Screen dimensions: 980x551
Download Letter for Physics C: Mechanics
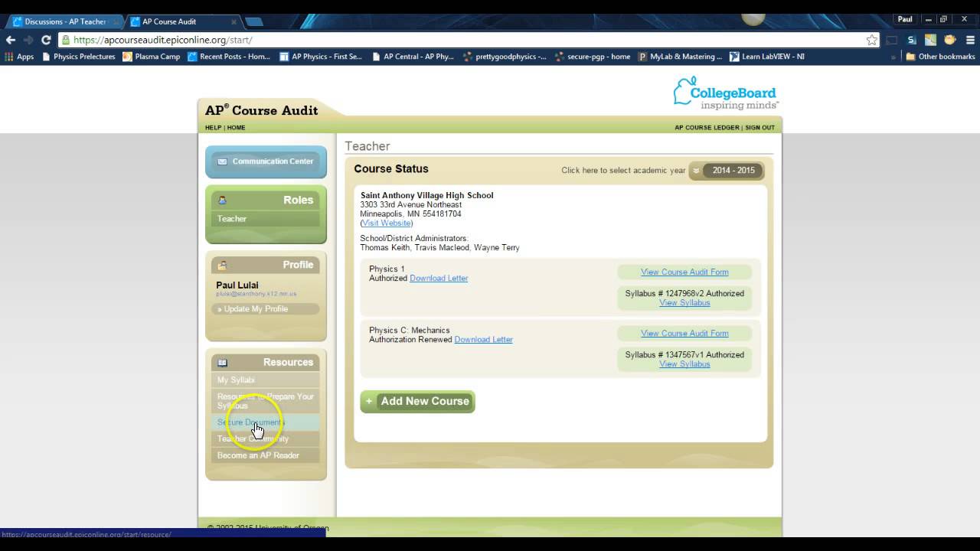pos(483,340)
